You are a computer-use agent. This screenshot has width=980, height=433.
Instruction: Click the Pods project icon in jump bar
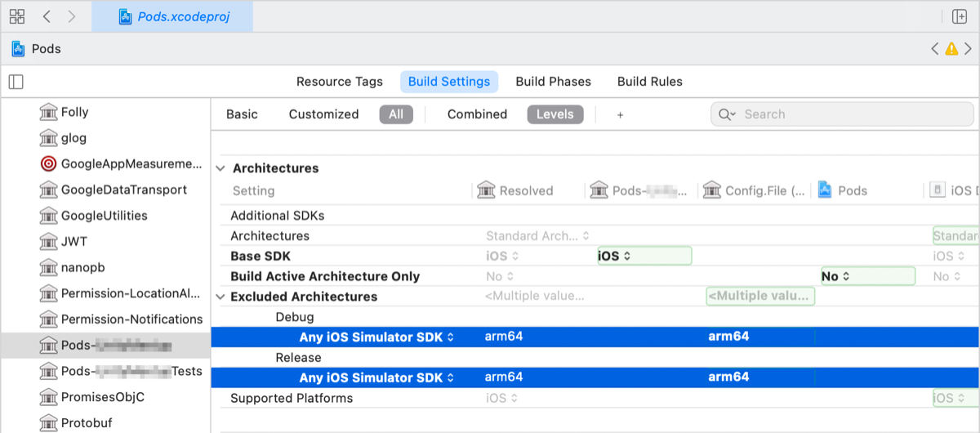point(18,49)
